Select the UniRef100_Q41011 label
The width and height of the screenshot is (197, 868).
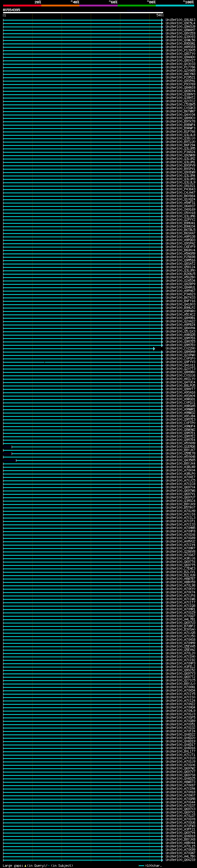click(x=180, y=365)
